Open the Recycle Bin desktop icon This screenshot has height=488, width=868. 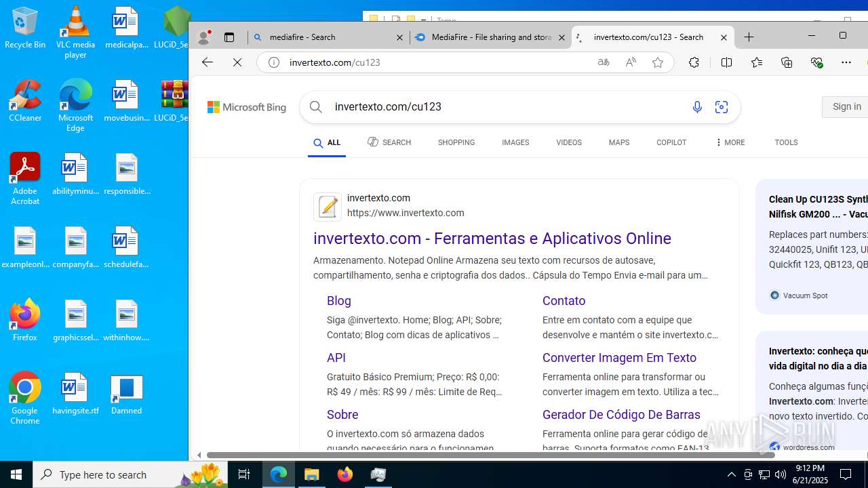click(25, 28)
